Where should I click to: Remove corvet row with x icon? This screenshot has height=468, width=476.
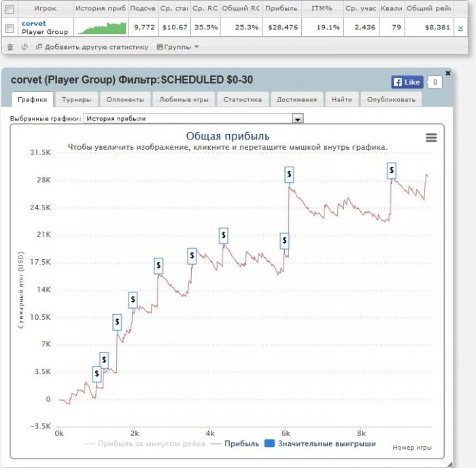pyautogui.click(x=460, y=28)
